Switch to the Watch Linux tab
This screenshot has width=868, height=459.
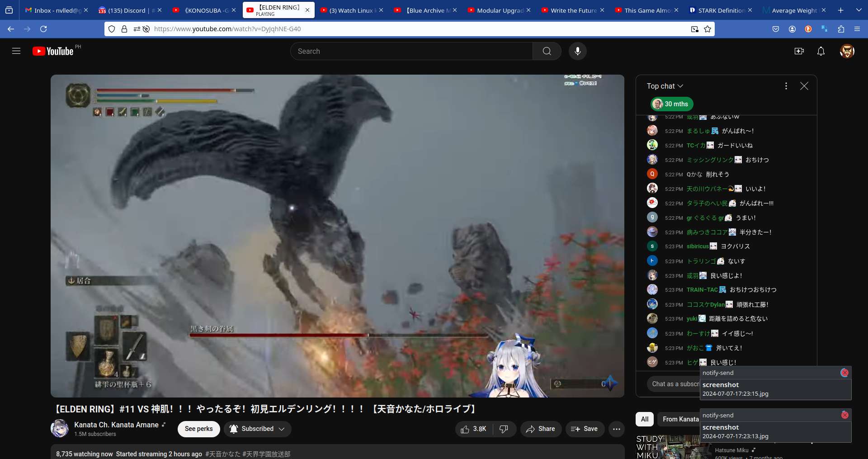[x=352, y=10]
